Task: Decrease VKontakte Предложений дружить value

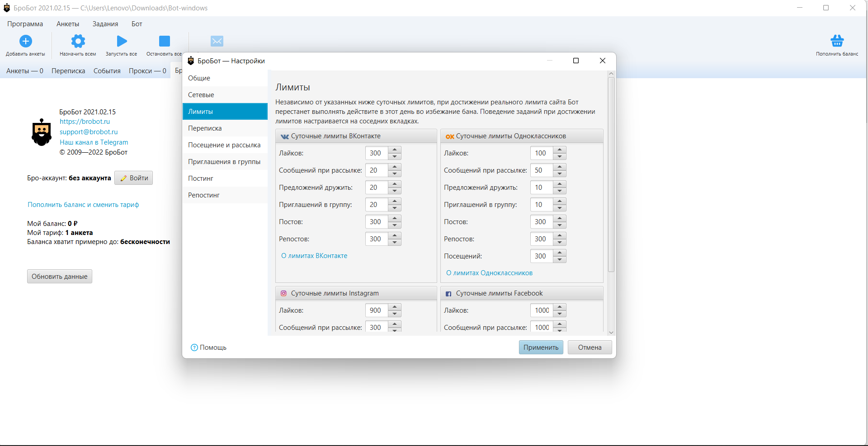Action: (395, 191)
